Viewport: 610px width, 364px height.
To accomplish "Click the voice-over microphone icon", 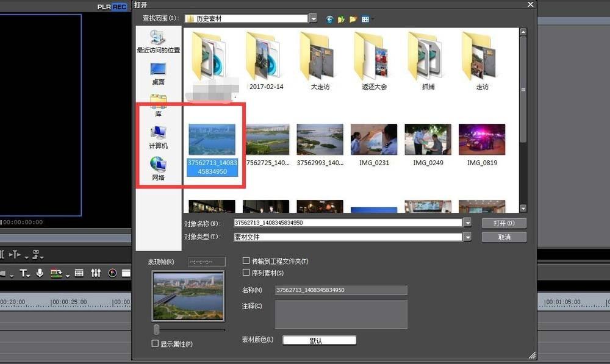I will click(40, 273).
